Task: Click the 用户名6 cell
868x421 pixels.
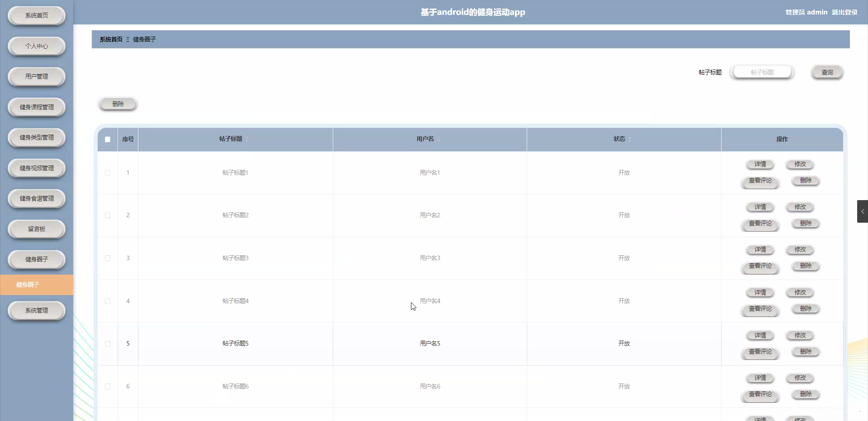Action: click(430, 386)
